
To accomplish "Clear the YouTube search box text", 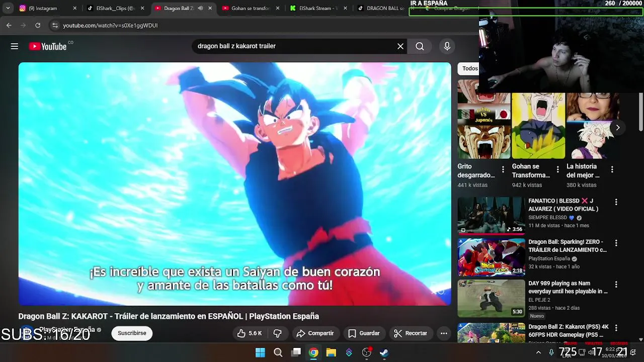I will tap(400, 46).
